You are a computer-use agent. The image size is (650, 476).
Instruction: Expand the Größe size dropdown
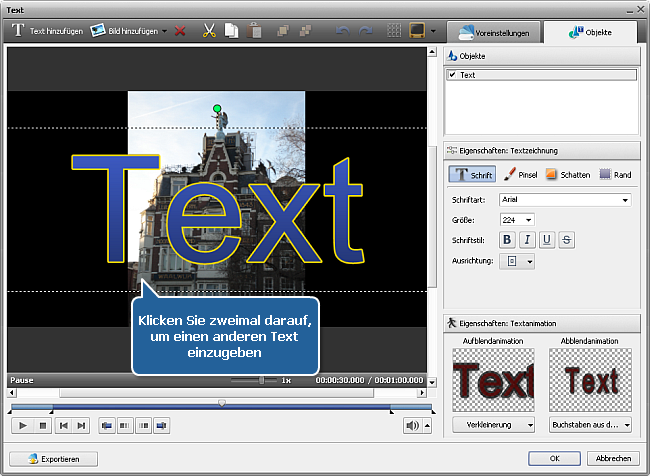[528, 219]
